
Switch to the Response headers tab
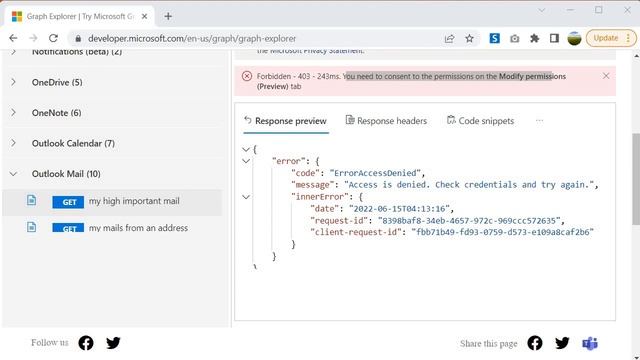coord(386,121)
